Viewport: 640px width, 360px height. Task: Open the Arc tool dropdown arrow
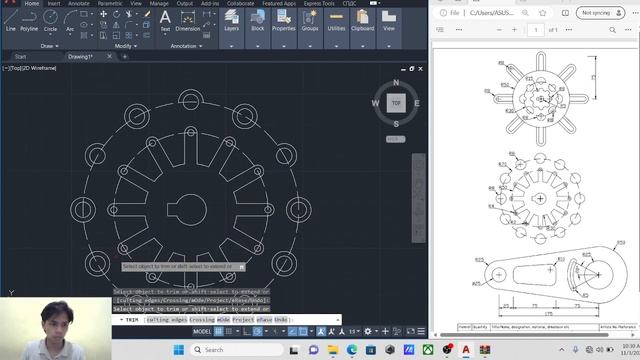pyautogui.click(x=70, y=34)
